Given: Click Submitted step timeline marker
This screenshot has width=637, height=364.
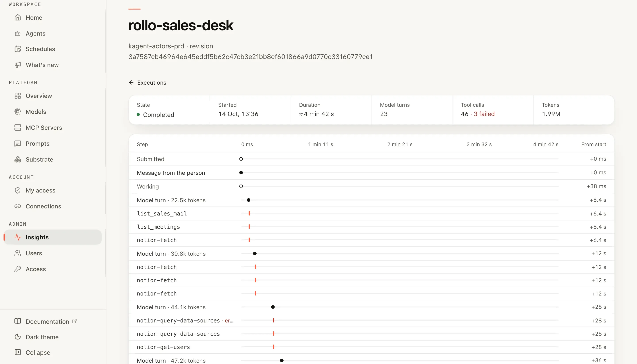Looking at the screenshot, I should click(x=241, y=159).
